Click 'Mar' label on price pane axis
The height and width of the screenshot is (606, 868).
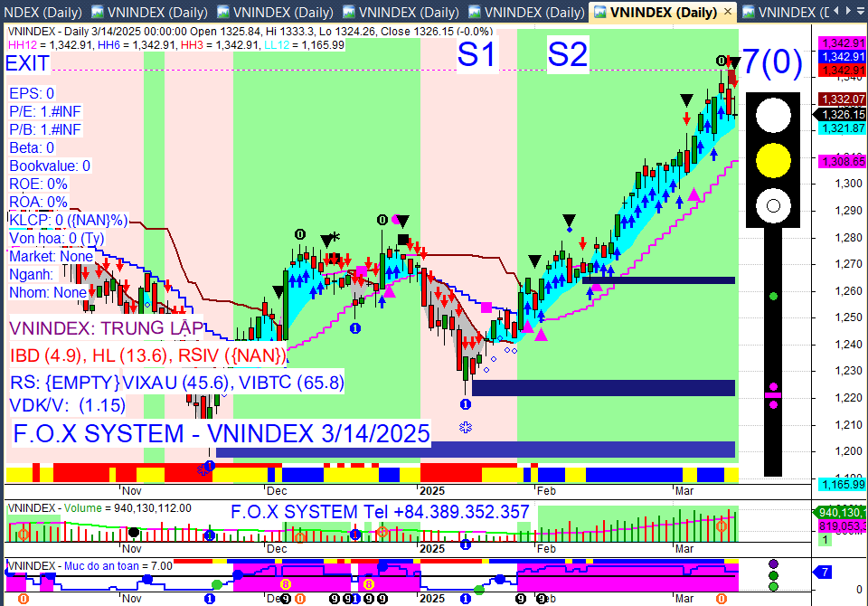[x=684, y=491]
